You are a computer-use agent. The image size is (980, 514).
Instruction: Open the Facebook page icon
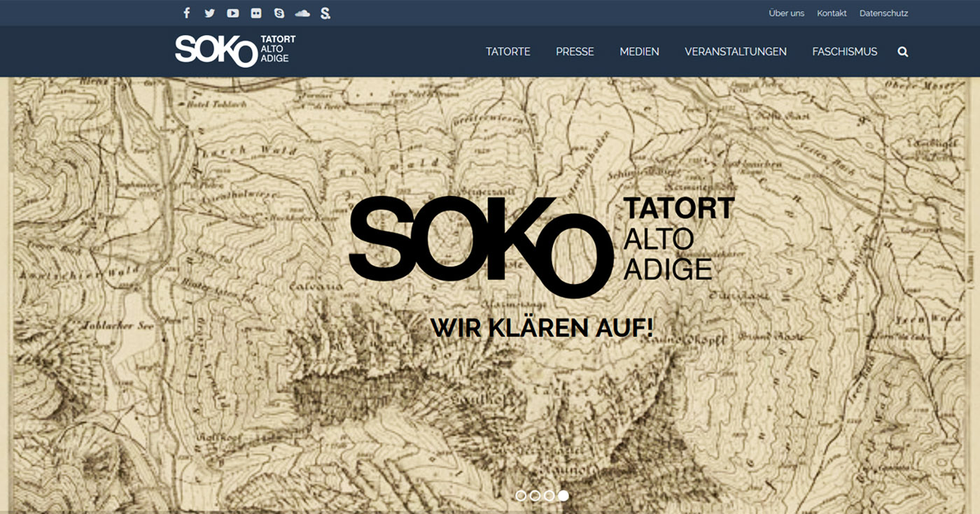coord(186,13)
